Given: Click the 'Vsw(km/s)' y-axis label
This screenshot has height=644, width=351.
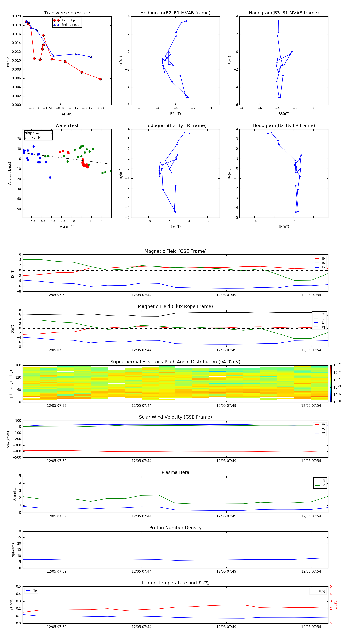Looking at the screenshot, I should 8,439.
